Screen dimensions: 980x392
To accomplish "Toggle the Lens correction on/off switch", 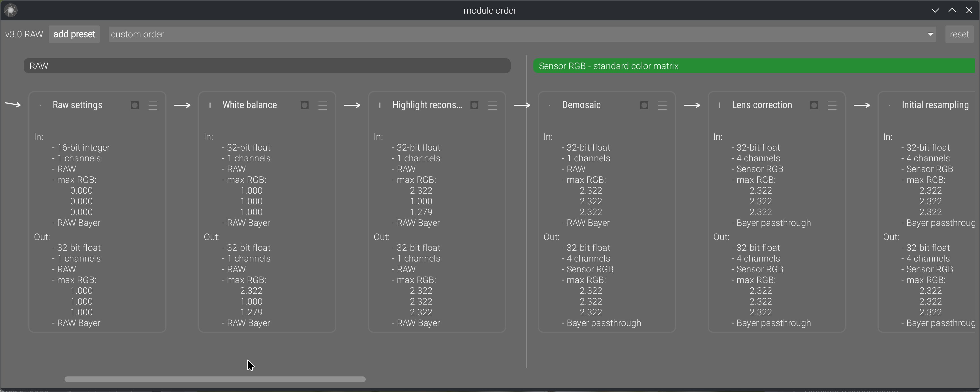I will point(719,105).
